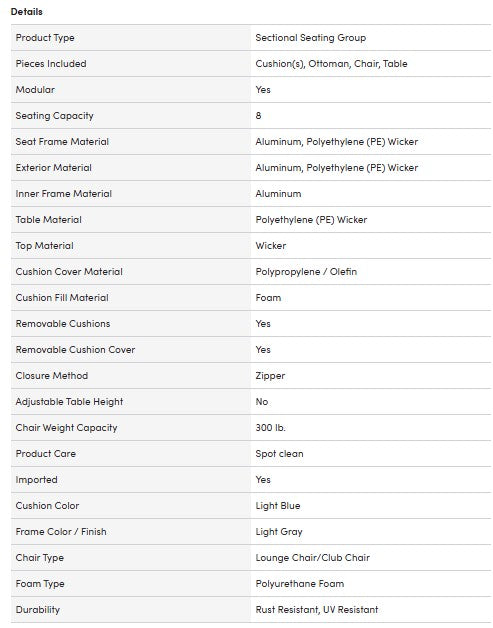Click the Table Material label
This screenshot has height=628, width=493.
(x=48, y=220)
